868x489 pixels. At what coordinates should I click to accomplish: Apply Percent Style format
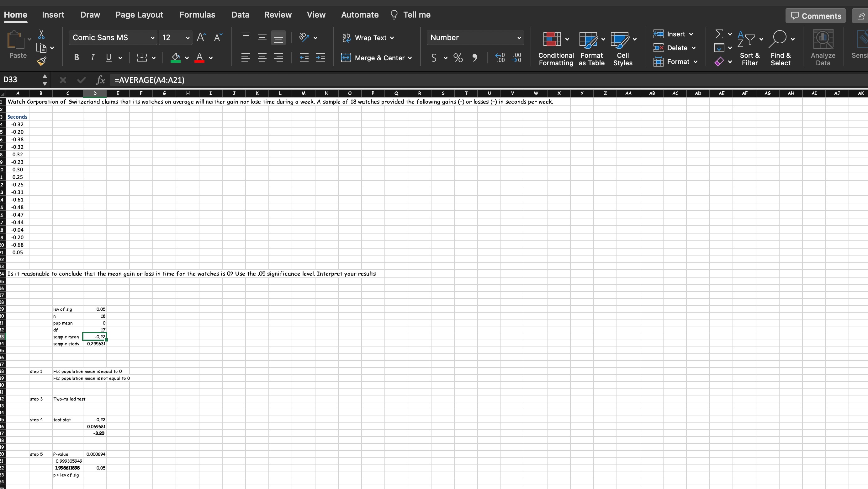(x=458, y=58)
